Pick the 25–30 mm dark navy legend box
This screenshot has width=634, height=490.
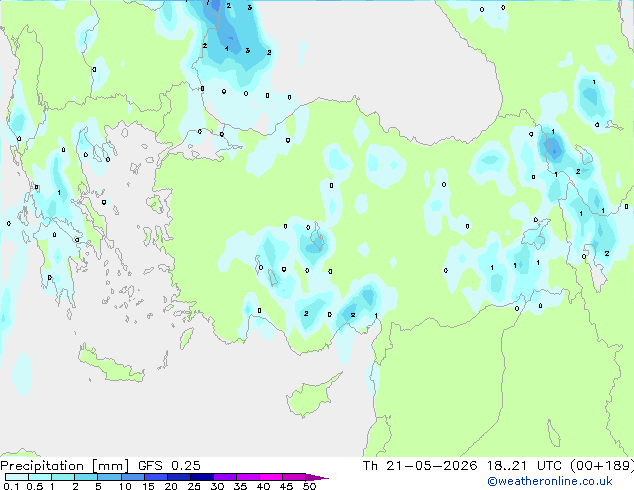(202, 477)
